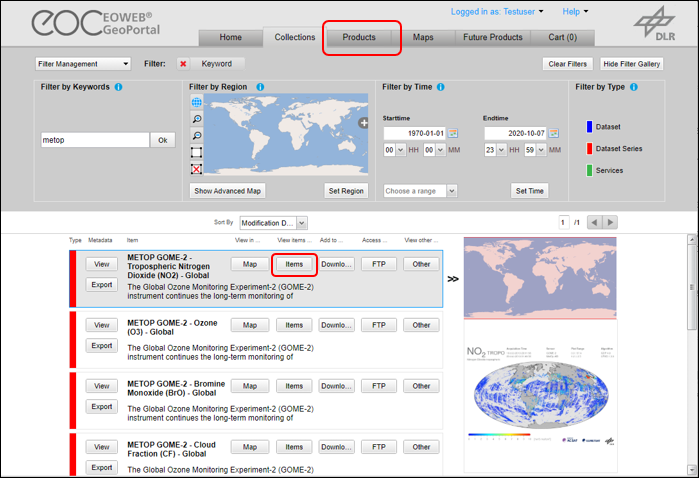The height and width of the screenshot is (478, 699).
Task: Click the Endtime date field
Action: (x=515, y=133)
